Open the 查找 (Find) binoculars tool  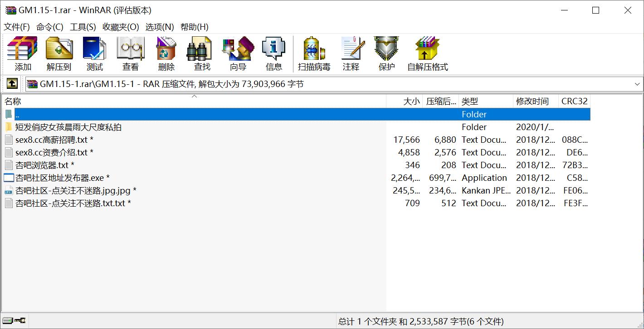tap(200, 48)
